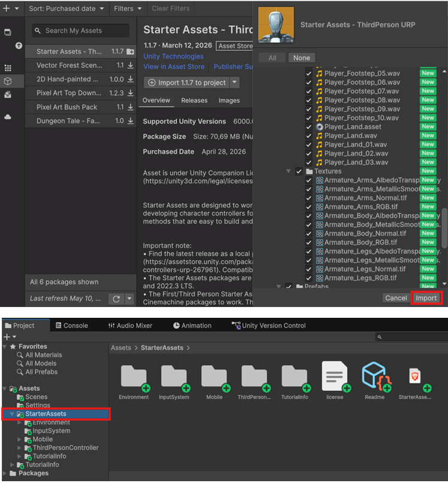Click the Starter Assets robot thumbnail
Image resolution: width=448 pixels, height=483 pixels.
(276, 25)
